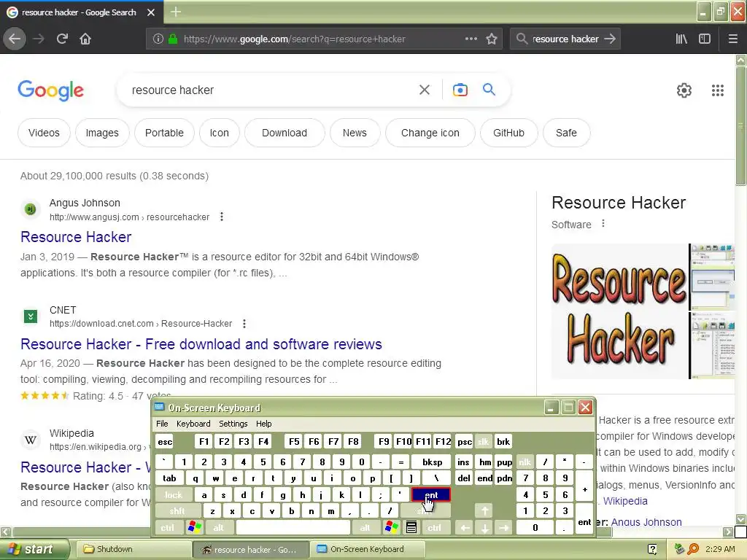Open the File menu of On-Screen Keyboard
The height and width of the screenshot is (560, 747).
[x=162, y=424]
